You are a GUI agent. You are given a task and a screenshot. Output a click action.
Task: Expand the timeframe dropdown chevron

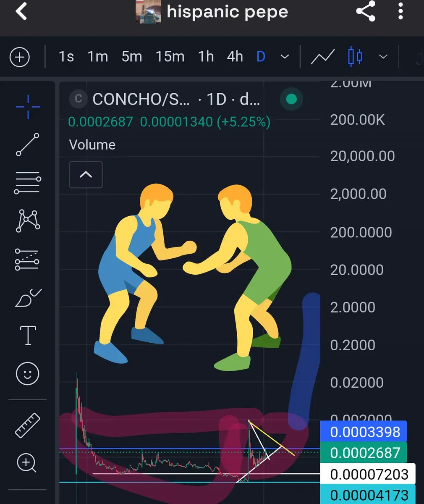click(x=285, y=57)
